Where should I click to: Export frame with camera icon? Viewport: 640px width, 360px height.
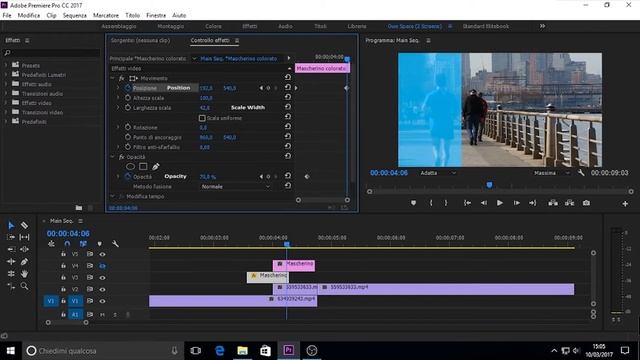coord(586,203)
